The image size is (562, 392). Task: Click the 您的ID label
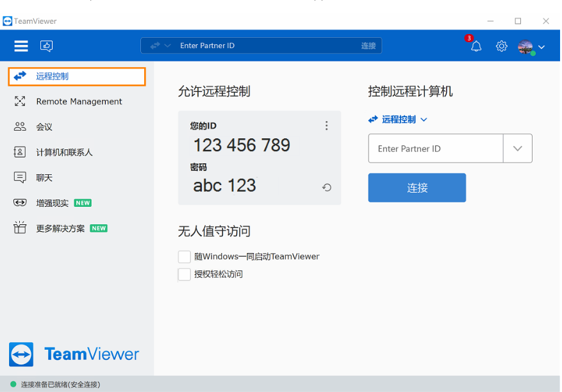(203, 126)
